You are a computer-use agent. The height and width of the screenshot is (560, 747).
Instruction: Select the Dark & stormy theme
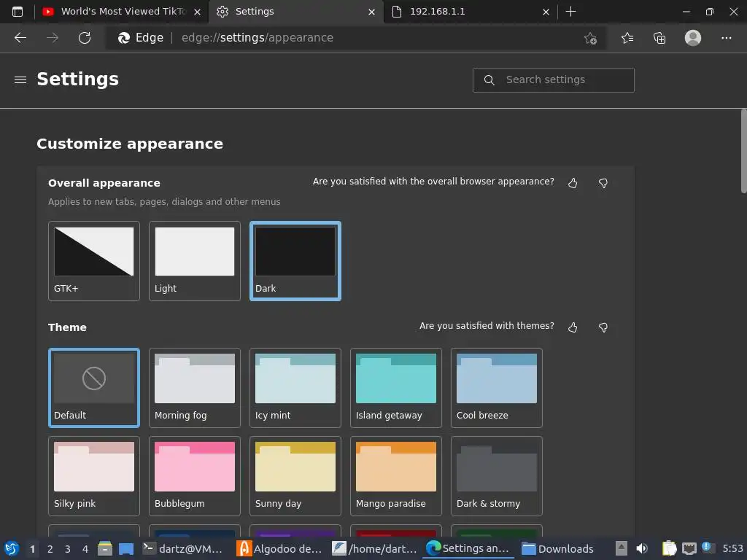(496, 476)
